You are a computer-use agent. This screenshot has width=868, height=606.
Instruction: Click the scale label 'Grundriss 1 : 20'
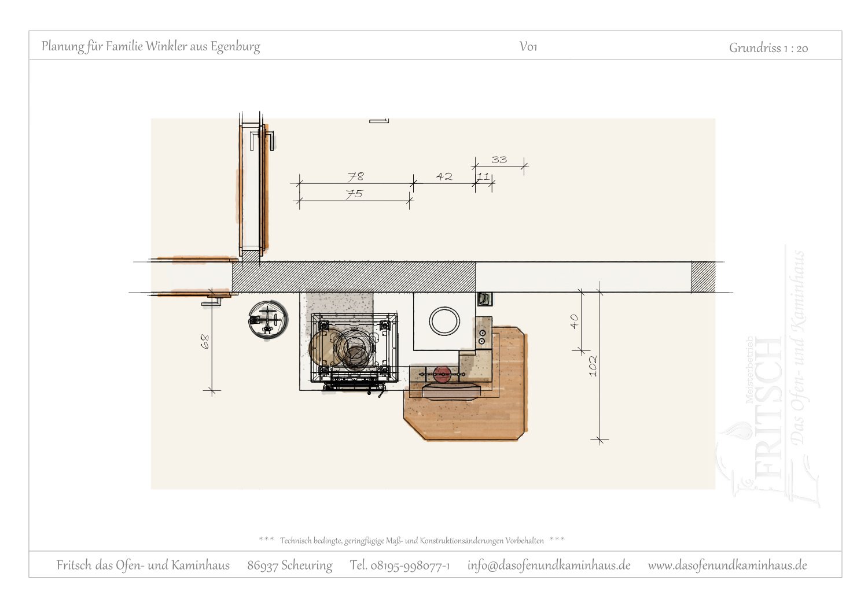pyautogui.click(x=768, y=48)
